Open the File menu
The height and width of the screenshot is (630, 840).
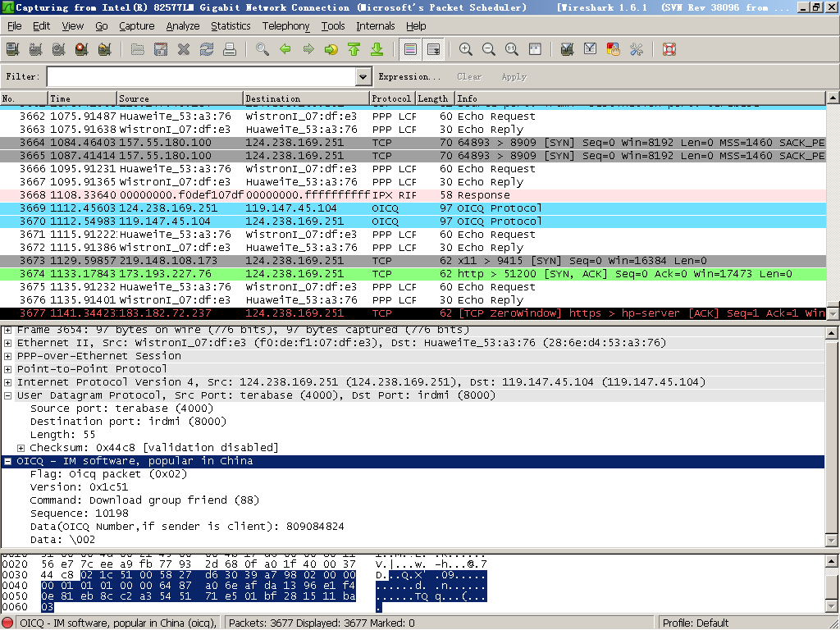[x=14, y=25]
